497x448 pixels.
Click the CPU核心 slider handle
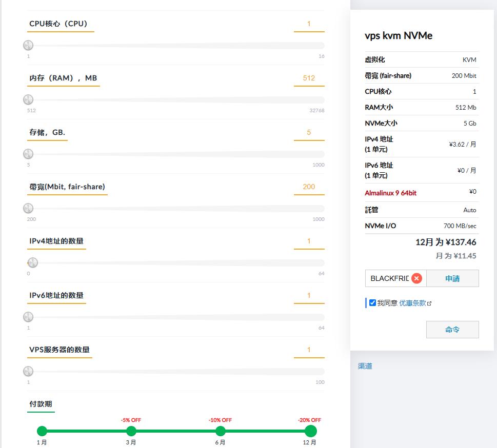pos(28,46)
